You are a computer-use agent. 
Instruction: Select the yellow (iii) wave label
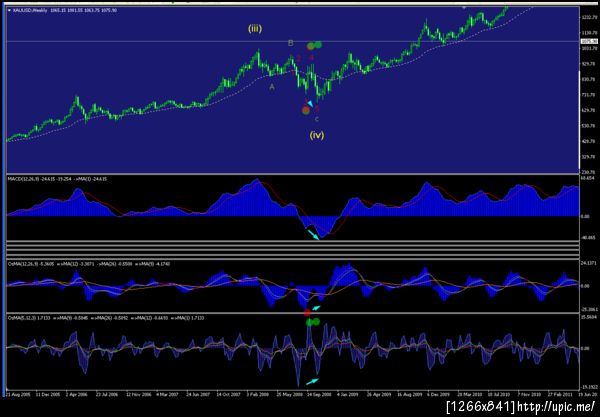point(255,28)
